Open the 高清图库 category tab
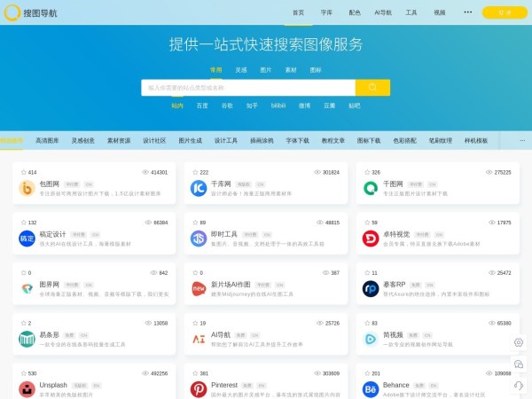Screen dimensions: 532x399 [47, 140]
